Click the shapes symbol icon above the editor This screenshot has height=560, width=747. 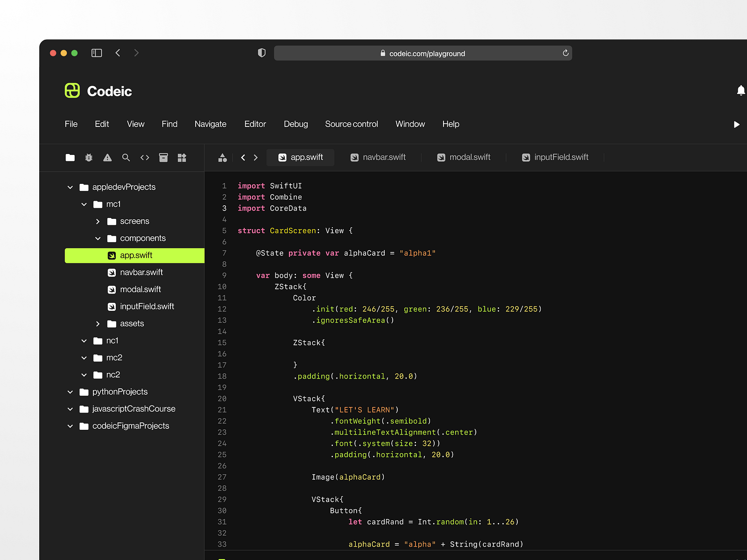[x=223, y=158]
